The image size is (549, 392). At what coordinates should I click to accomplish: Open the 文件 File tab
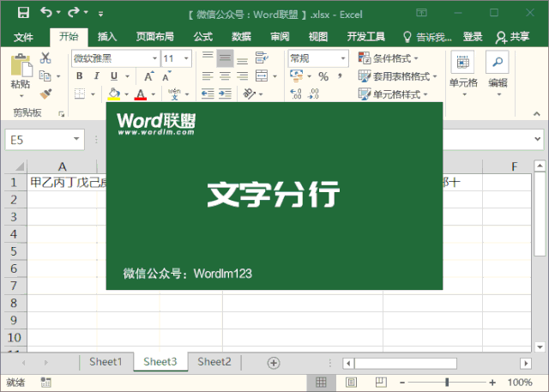23,37
